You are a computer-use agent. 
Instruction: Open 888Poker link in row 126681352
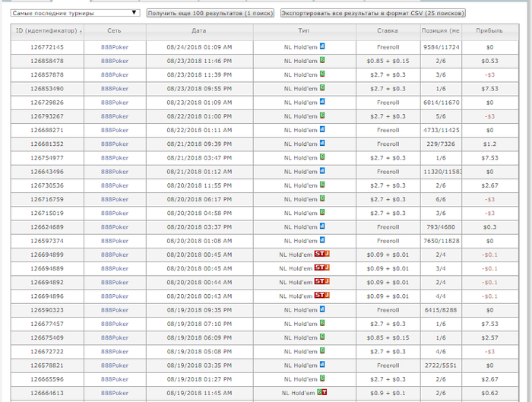pos(115,144)
